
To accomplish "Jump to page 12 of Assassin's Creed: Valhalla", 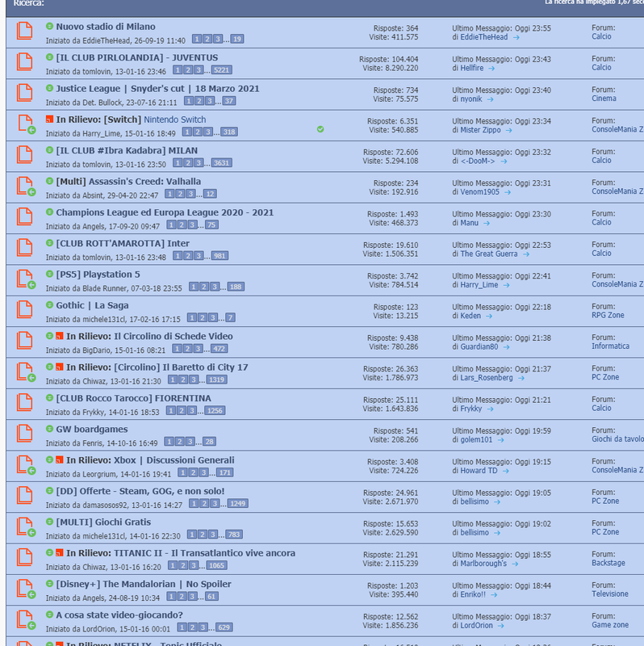I will pos(210,194).
